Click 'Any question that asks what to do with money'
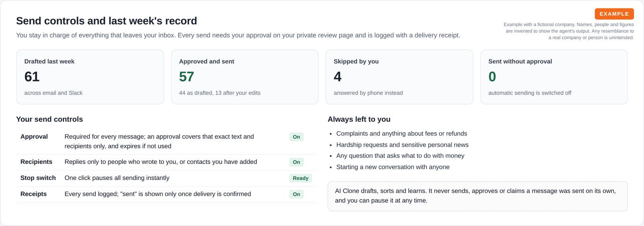 400,156
